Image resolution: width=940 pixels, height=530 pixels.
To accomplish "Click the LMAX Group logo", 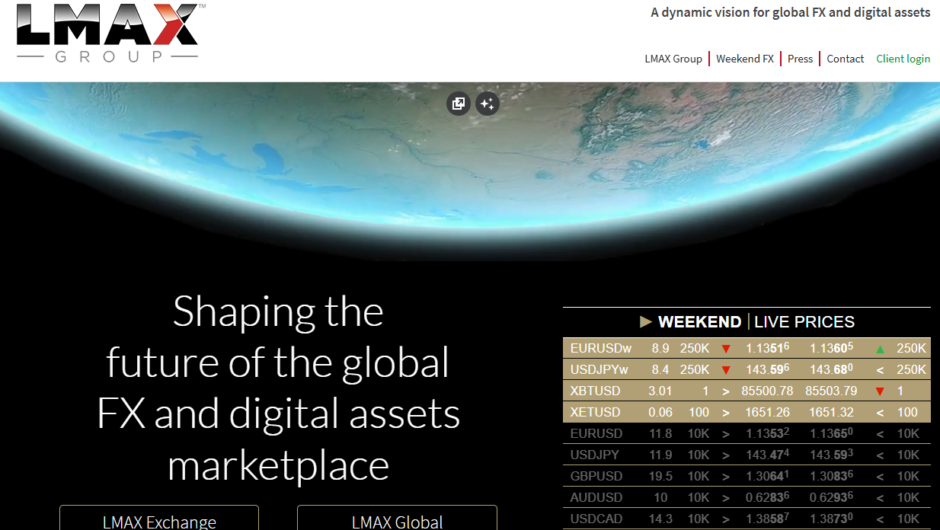I will [x=110, y=34].
